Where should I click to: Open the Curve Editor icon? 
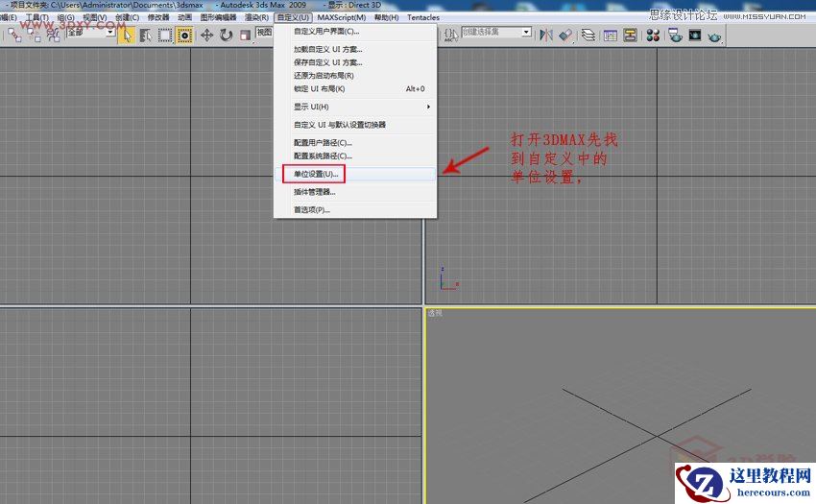pos(611,35)
